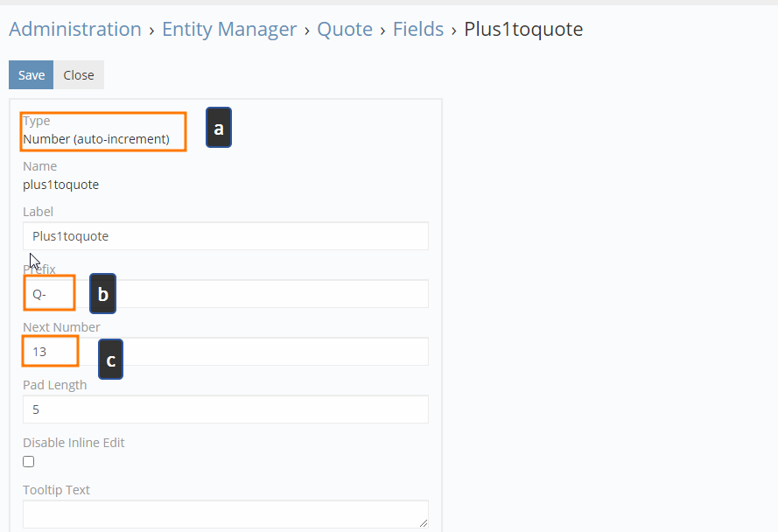Return to Fields via the breadcrumb
Image resolution: width=778 pixels, height=532 pixels.
(x=418, y=29)
